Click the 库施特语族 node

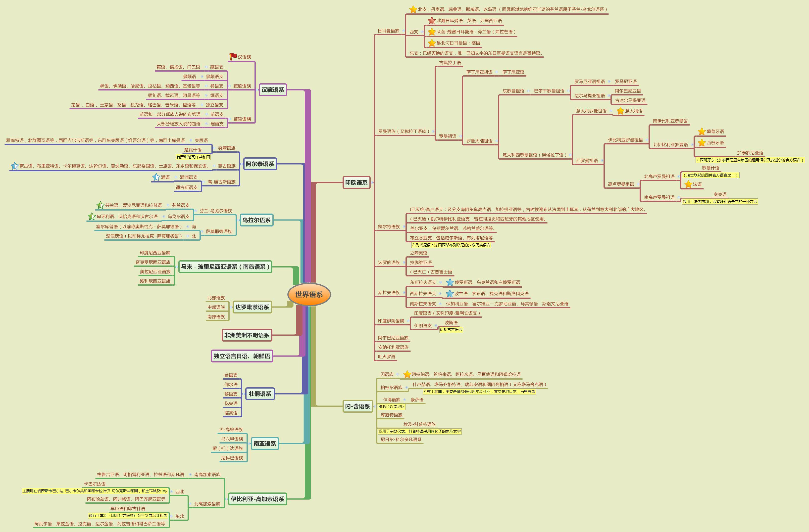pyautogui.click(x=391, y=415)
